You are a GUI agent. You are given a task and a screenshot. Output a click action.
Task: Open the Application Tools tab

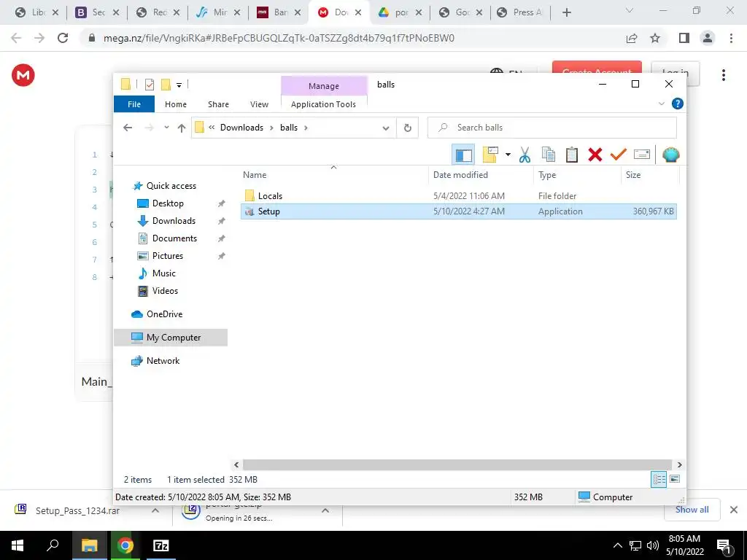coord(323,104)
